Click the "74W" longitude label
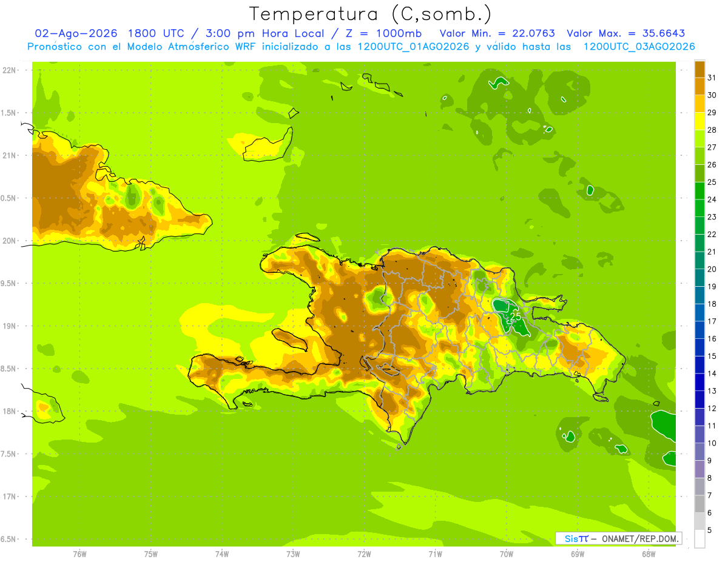The width and height of the screenshot is (728, 562). point(222,554)
